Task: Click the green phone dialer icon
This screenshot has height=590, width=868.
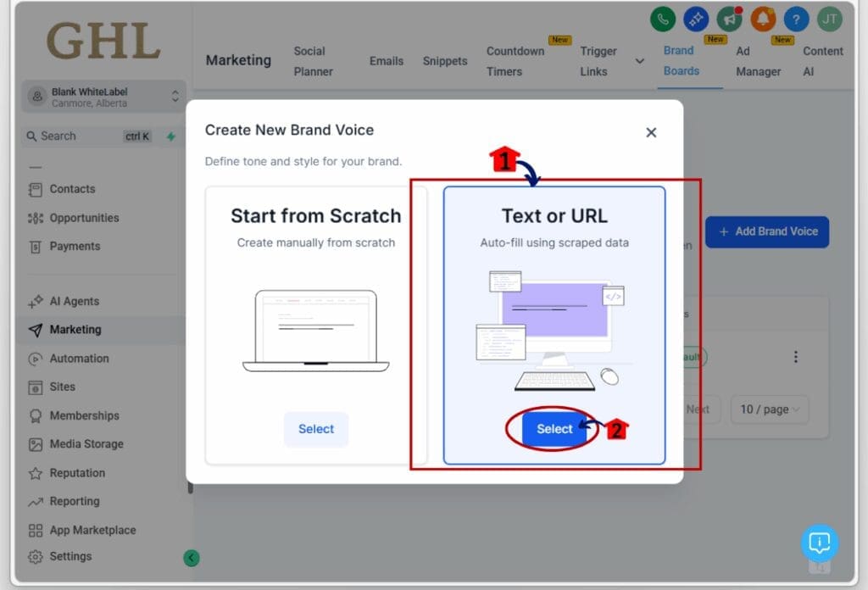Action: pos(663,19)
